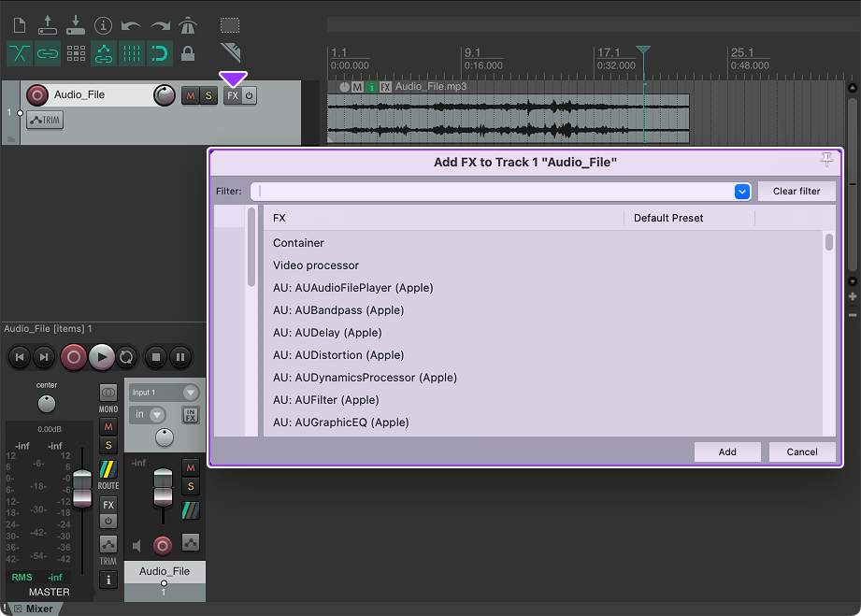Click Cancel in the Add FX dialog
The image size is (861, 616).
802,451
